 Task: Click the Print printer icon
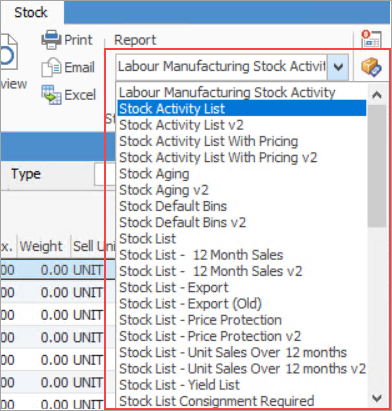[51, 40]
